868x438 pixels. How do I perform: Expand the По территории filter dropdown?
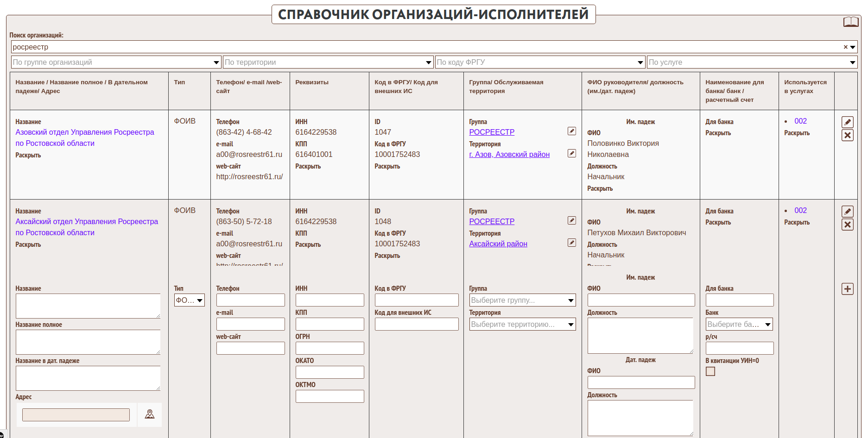pos(429,62)
